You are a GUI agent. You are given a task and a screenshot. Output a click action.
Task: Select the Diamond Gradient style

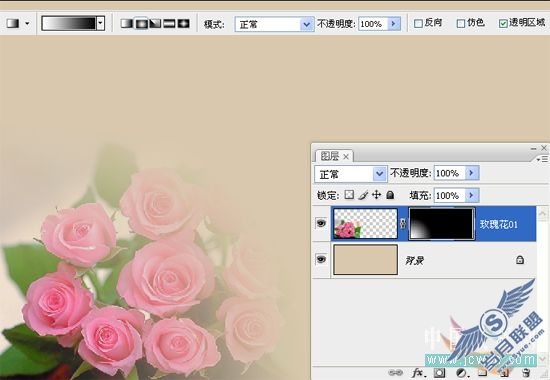[x=183, y=24]
